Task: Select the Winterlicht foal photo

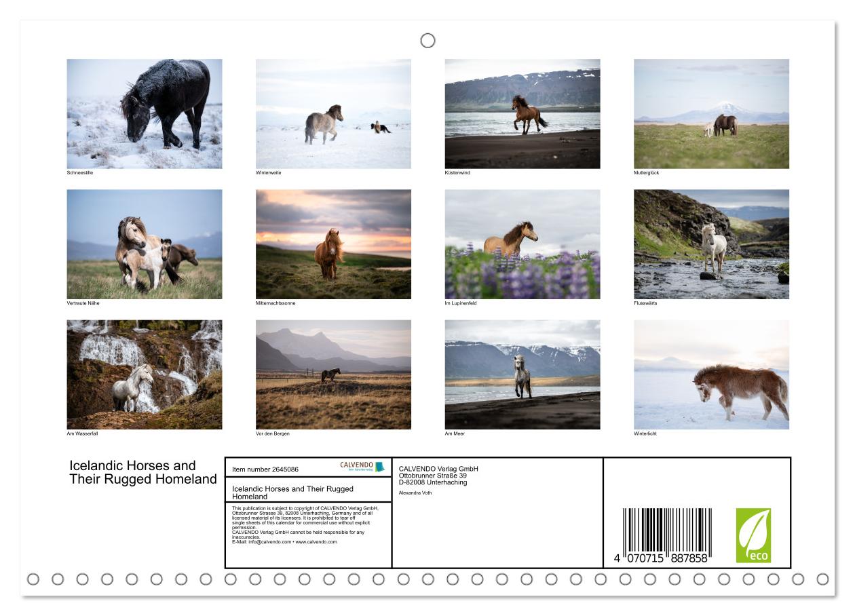Action: [711, 374]
